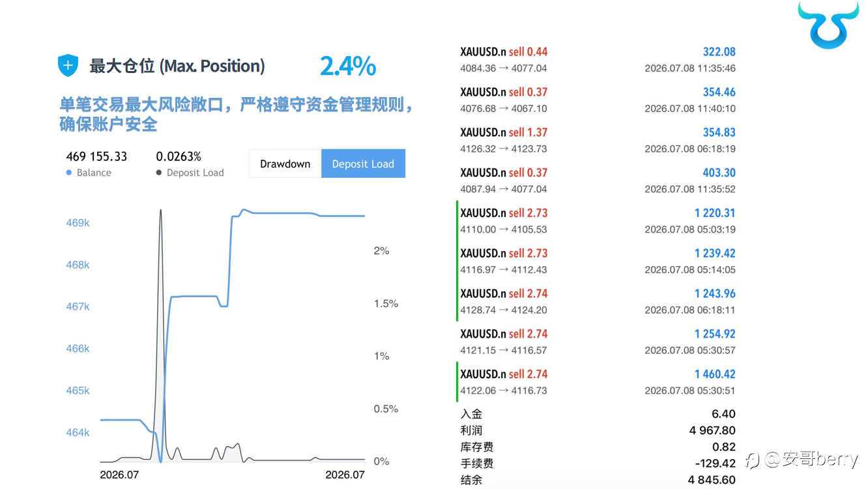Click the 利润 4 967.80 summary row
Screen dimensions: 868x489
[x=598, y=430]
